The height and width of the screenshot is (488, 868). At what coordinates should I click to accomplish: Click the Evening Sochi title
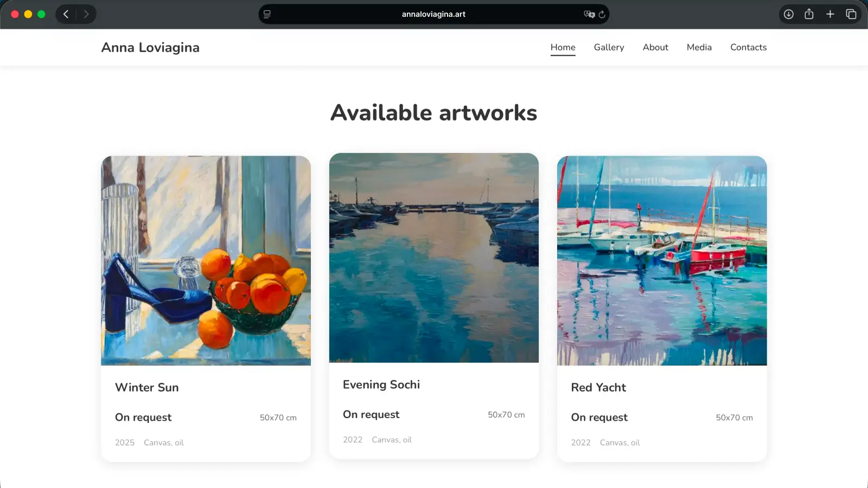coord(381,384)
